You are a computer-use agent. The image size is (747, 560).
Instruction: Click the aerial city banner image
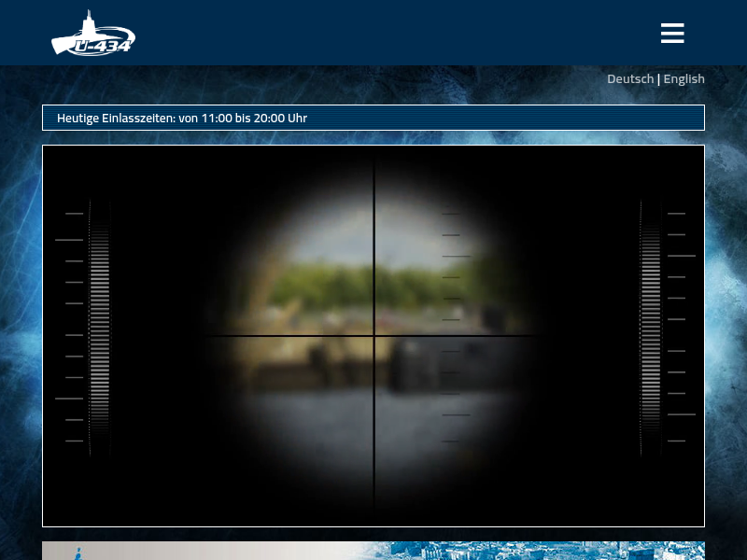(560, 551)
